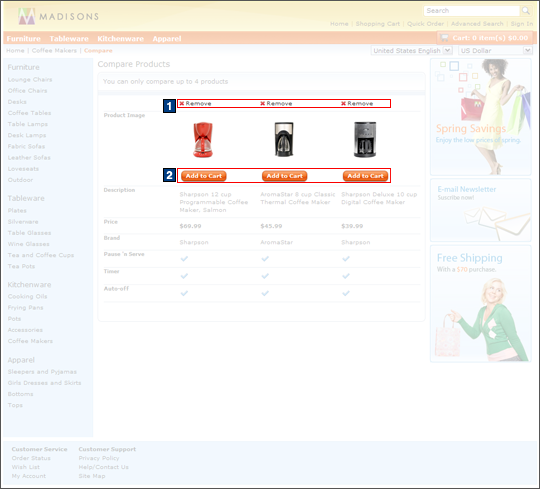Remove the Sharpson 12 cup coffee maker

[x=195, y=103]
